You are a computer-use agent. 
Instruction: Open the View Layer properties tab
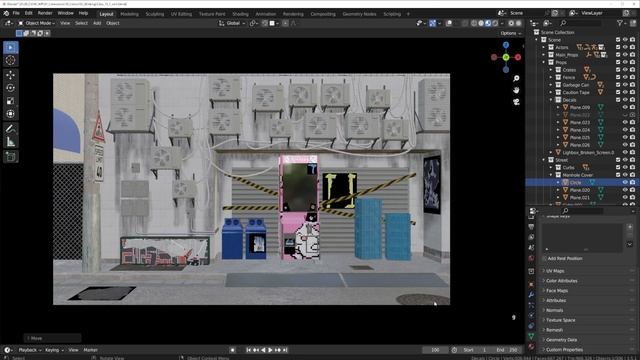pyautogui.click(x=531, y=237)
